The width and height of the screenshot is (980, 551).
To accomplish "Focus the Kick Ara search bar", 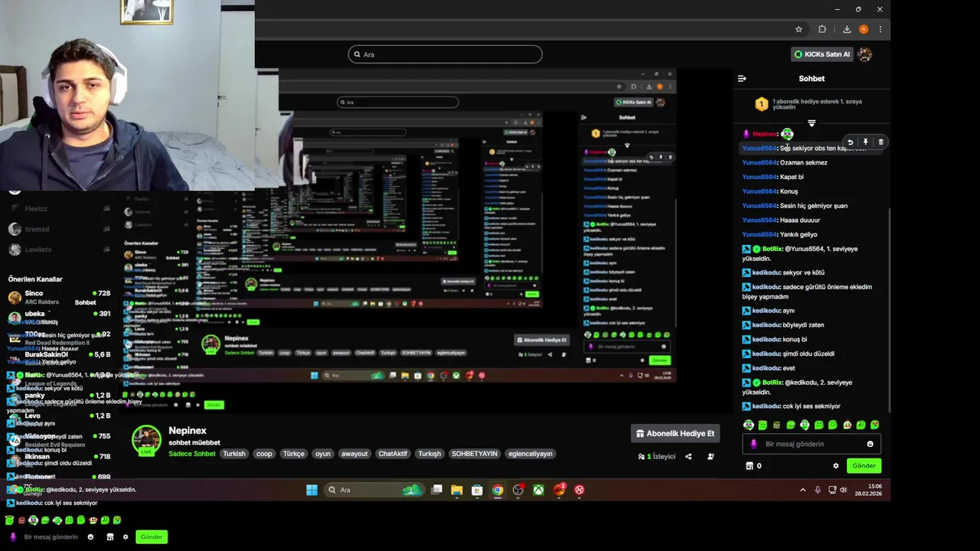I will coord(445,54).
